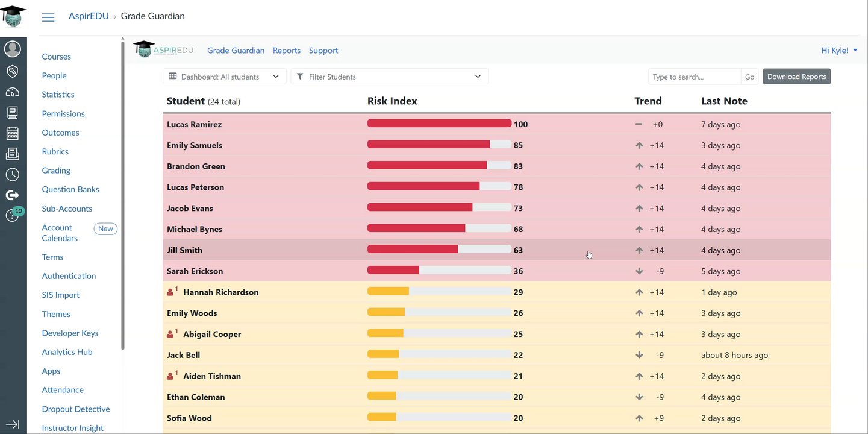Screen dimensions: 868x434
Task: Select the Support menu item
Action: [x=323, y=51]
